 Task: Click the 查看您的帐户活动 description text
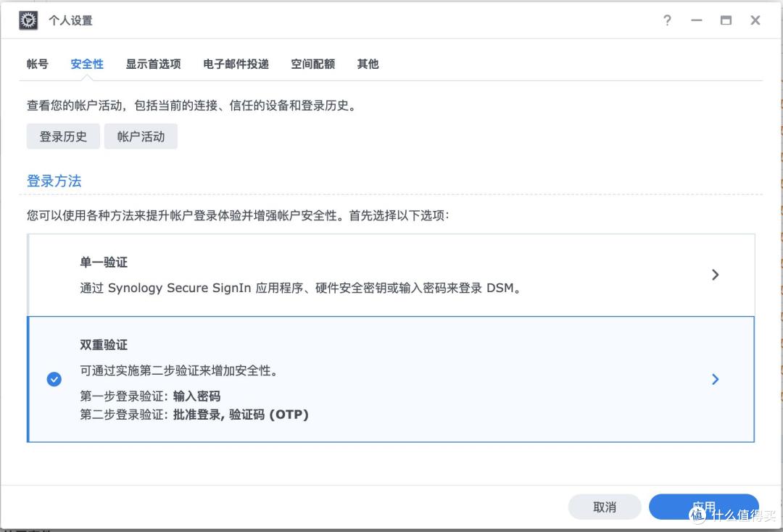click(192, 105)
